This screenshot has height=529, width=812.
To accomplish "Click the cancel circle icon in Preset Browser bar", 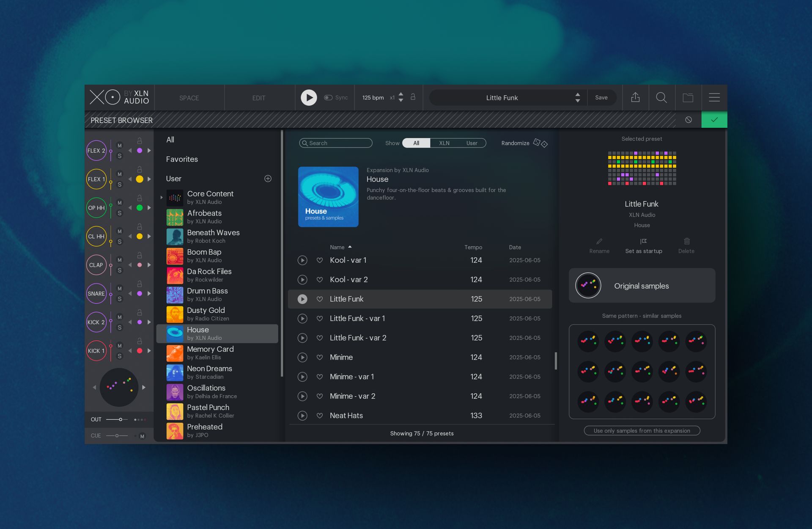I will point(689,120).
